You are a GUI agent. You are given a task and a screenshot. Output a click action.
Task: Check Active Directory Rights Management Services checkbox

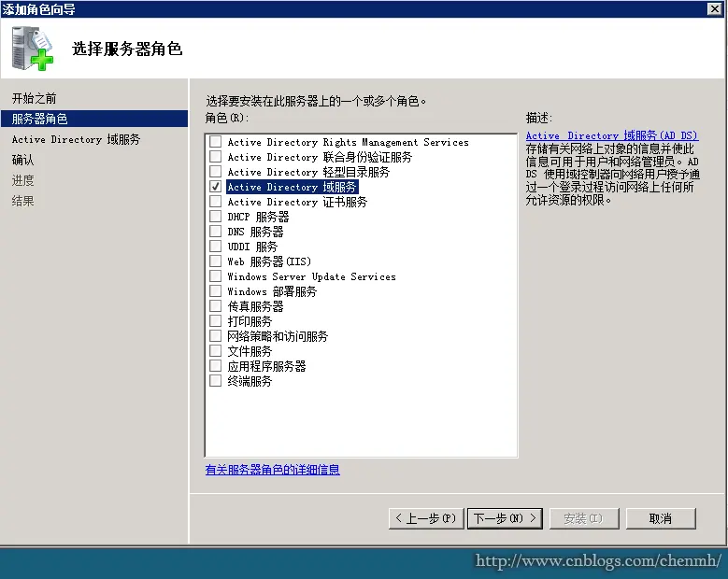216,142
